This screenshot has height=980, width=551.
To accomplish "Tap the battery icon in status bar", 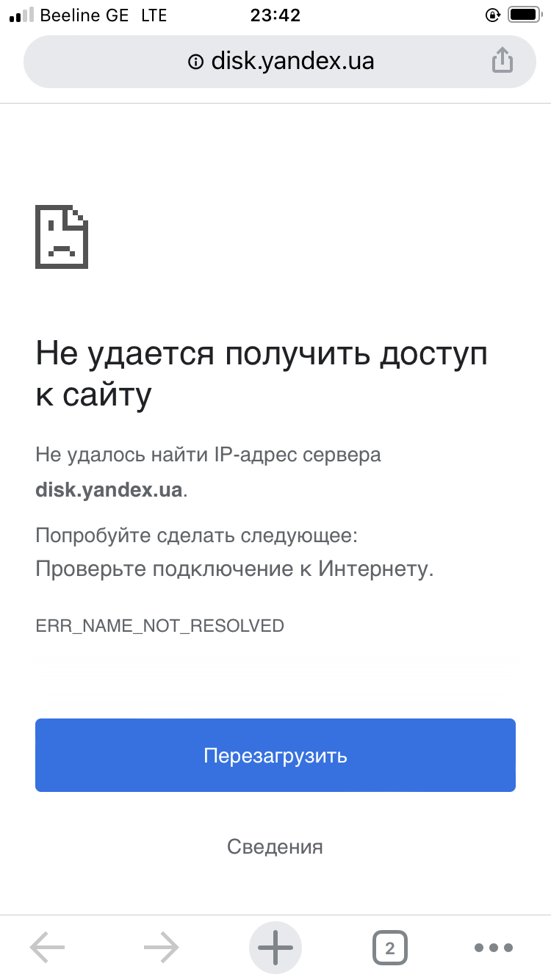I will coord(525,15).
